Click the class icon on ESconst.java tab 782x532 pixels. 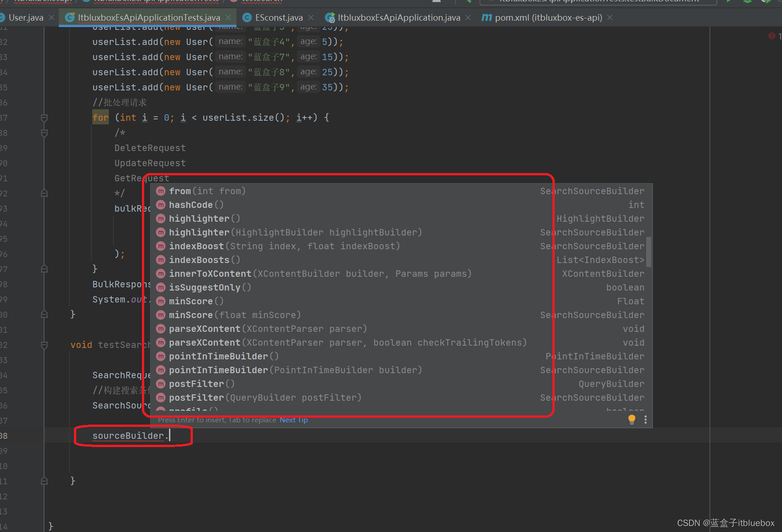coord(247,17)
